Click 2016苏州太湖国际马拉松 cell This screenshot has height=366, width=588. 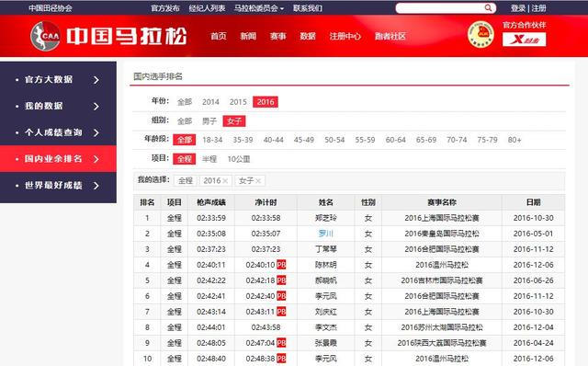tap(442, 327)
